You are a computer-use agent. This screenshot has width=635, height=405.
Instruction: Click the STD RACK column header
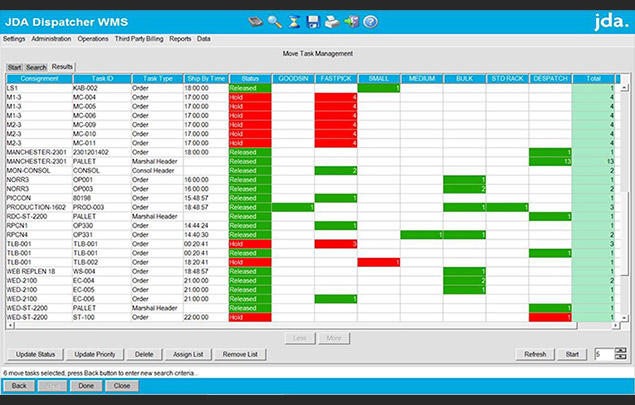pos(507,79)
